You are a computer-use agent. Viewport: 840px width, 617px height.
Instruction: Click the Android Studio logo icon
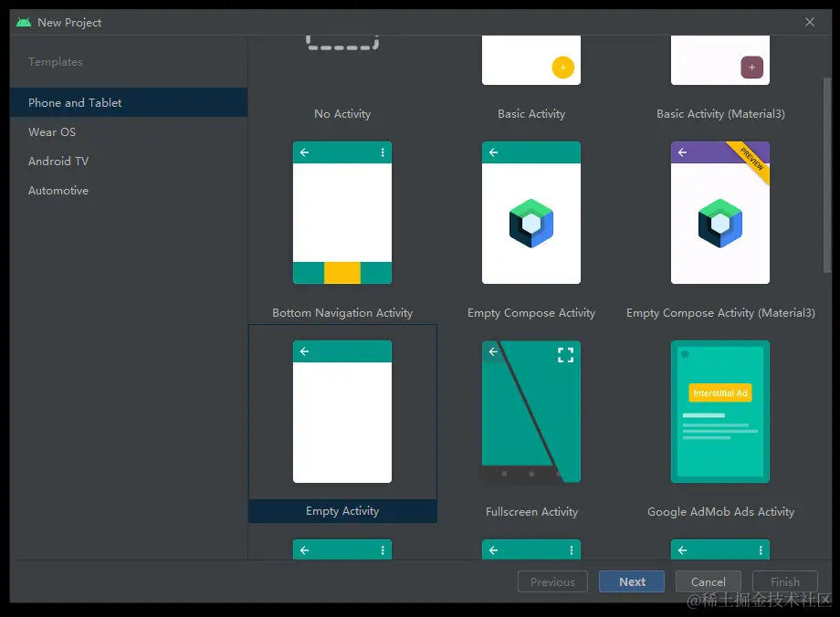pyautogui.click(x=24, y=22)
